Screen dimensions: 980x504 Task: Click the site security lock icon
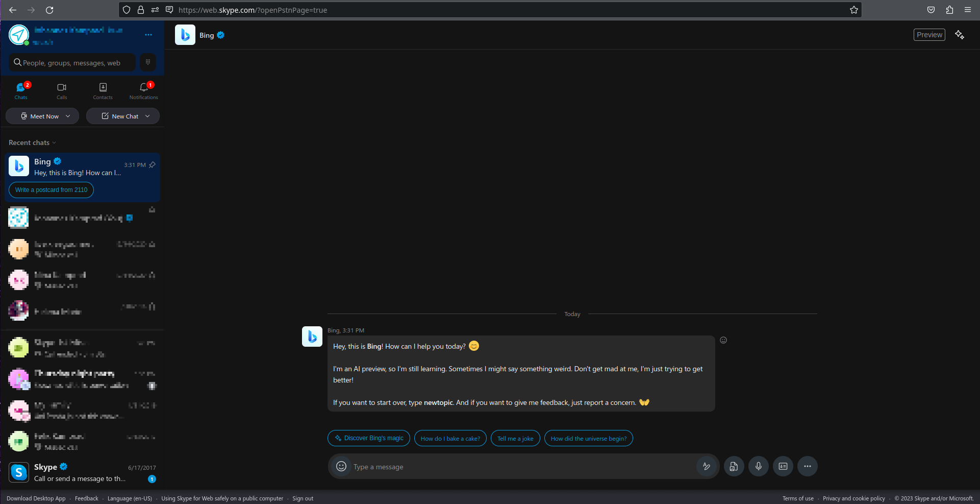point(141,10)
